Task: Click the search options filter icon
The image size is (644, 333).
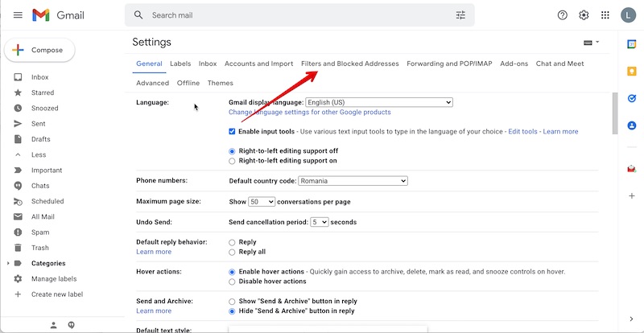Action: tap(460, 15)
